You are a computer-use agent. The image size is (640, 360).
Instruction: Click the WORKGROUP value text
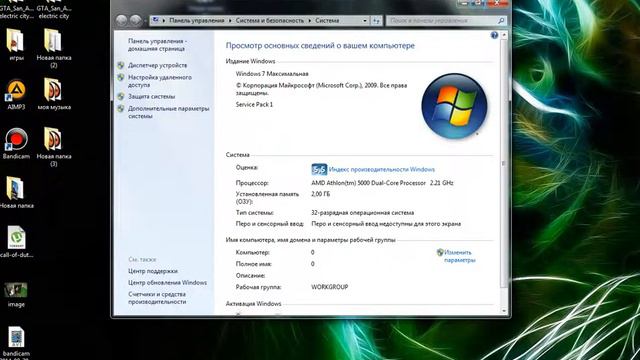coord(330,287)
